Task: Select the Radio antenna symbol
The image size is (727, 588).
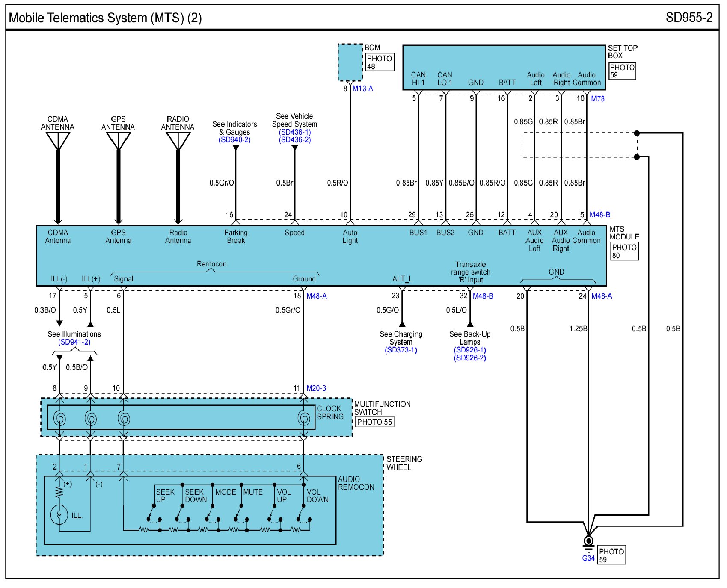Action: click(x=178, y=140)
